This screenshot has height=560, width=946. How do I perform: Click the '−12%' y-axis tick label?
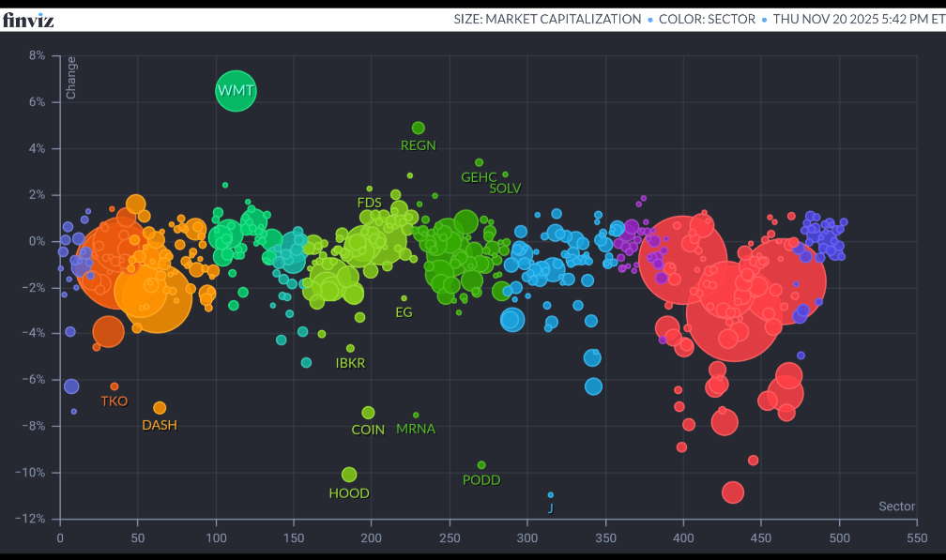click(x=30, y=519)
